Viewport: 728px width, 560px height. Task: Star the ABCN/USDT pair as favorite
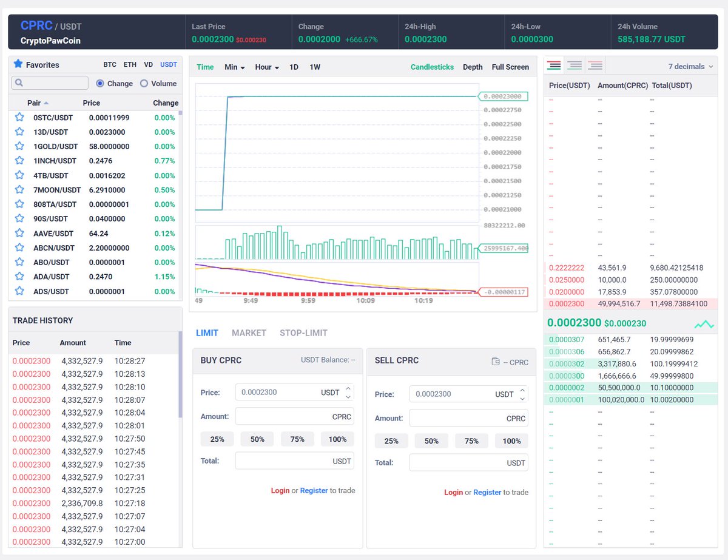tap(19, 248)
